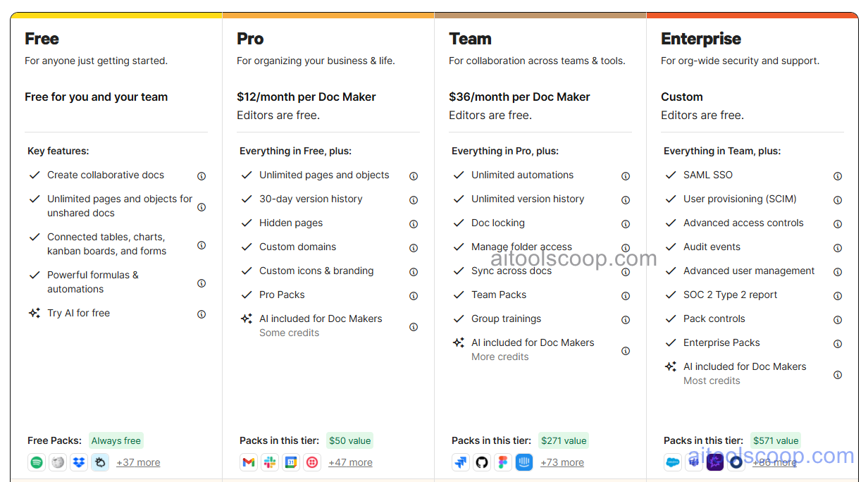
Task: Click the GitHub pack icon in Team tier
Action: tap(482, 462)
